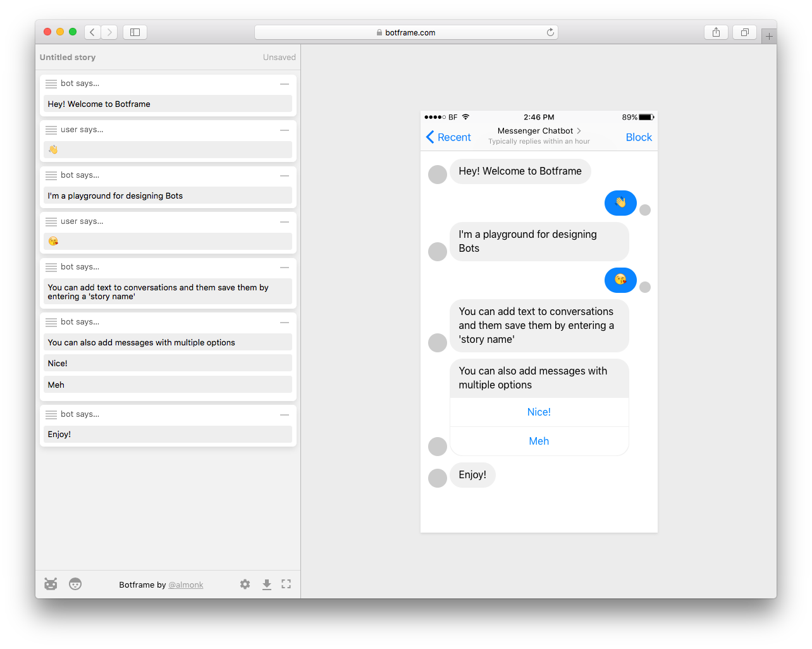
Task: Remove the kiss emoji user block
Action: click(x=285, y=222)
